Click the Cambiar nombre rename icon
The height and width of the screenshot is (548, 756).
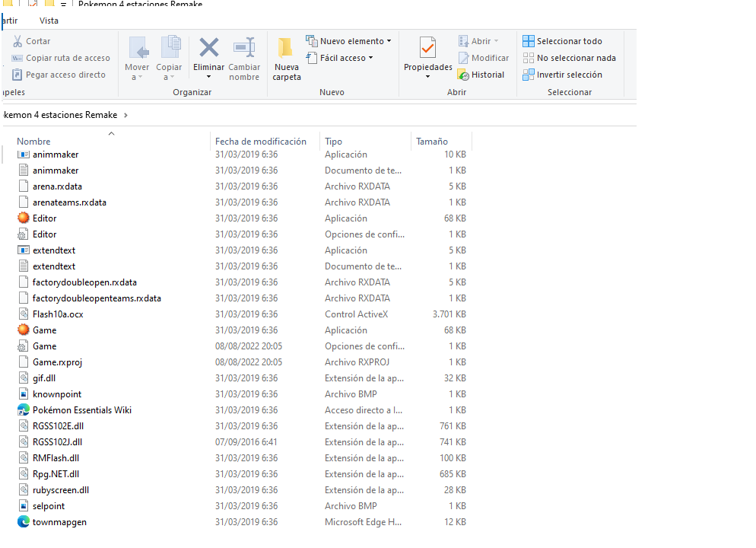tap(244, 48)
